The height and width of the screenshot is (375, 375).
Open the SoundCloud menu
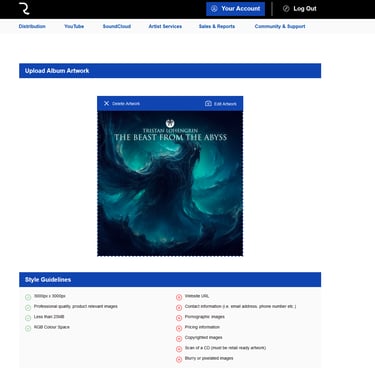tap(117, 26)
